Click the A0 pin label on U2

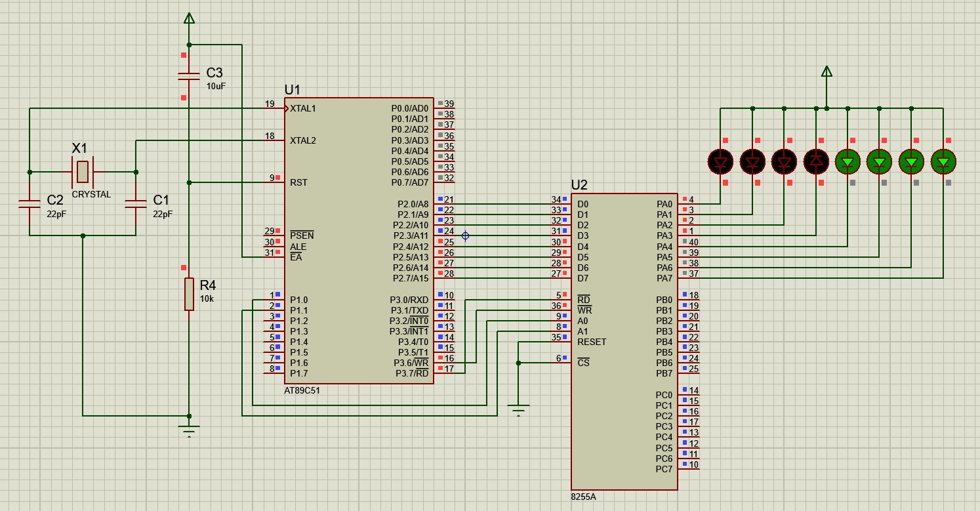[x=582, y=321]
